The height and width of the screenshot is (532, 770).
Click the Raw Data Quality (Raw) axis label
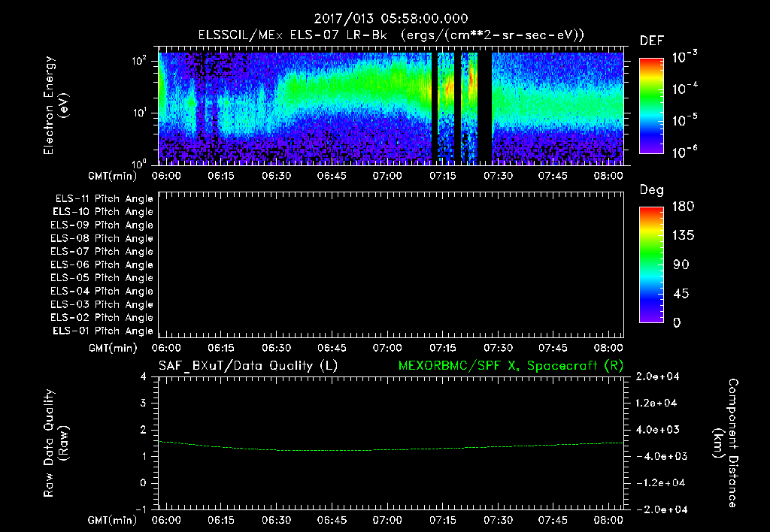56,443
